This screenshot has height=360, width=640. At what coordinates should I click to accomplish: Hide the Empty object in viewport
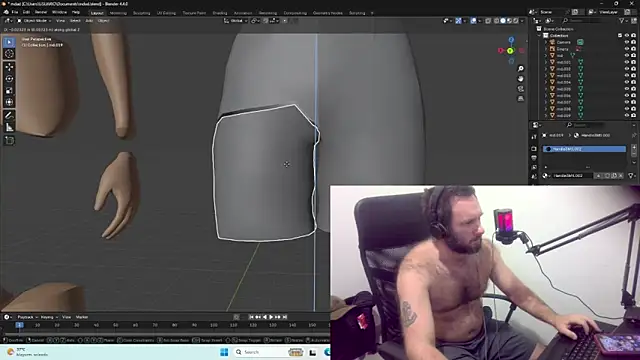[627, 49]
